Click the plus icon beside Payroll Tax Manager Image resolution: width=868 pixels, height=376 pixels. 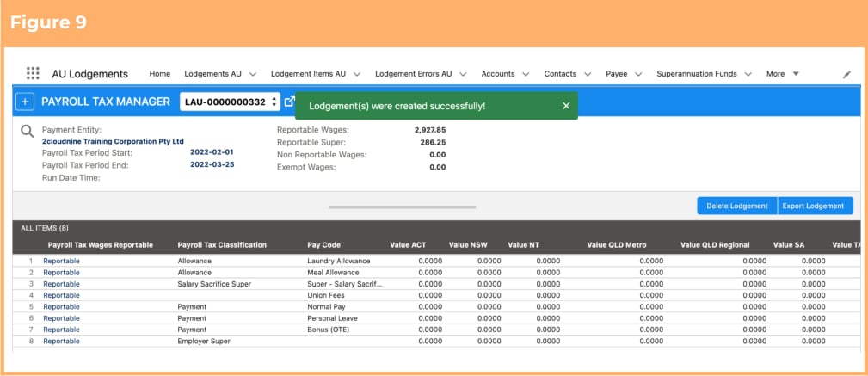click(x=24, y=102)
